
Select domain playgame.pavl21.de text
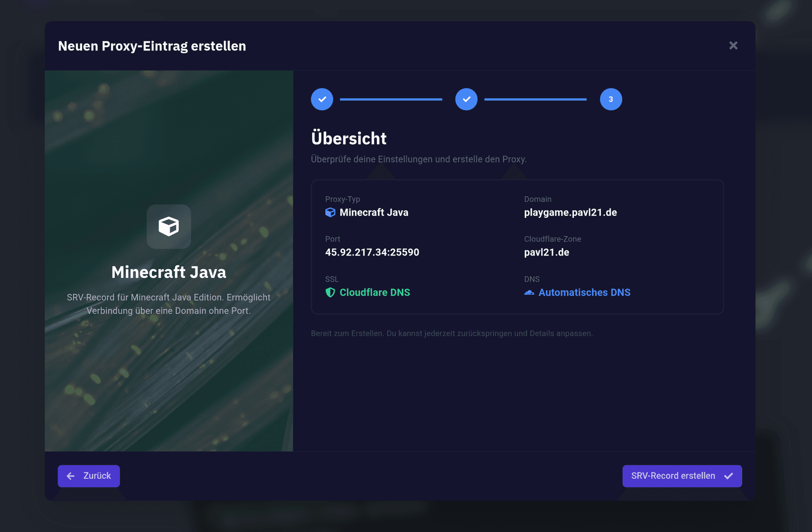570,212
